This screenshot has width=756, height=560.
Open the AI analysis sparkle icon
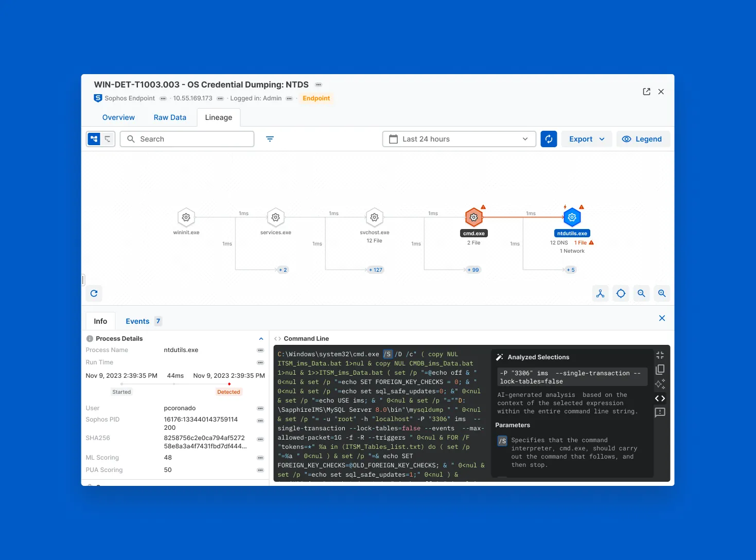pyautogui.click(x=660, y=384)
